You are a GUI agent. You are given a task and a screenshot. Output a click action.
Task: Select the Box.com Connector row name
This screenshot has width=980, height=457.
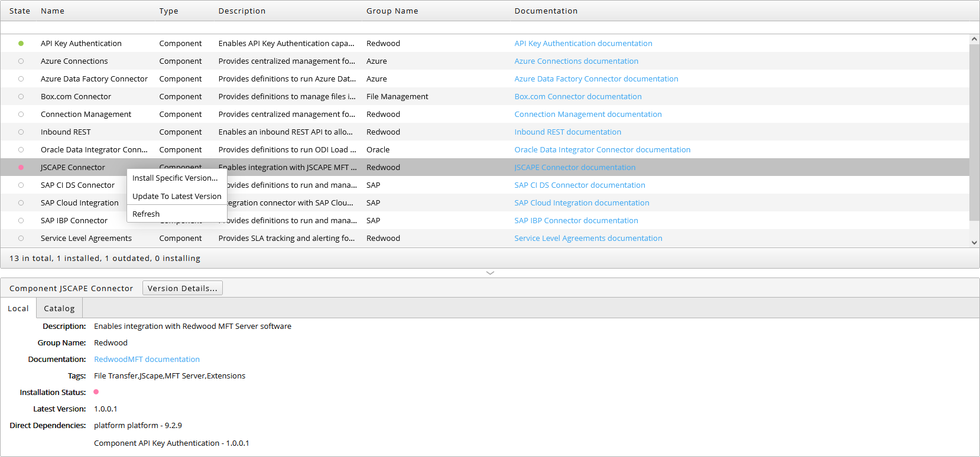pos(76,96)
